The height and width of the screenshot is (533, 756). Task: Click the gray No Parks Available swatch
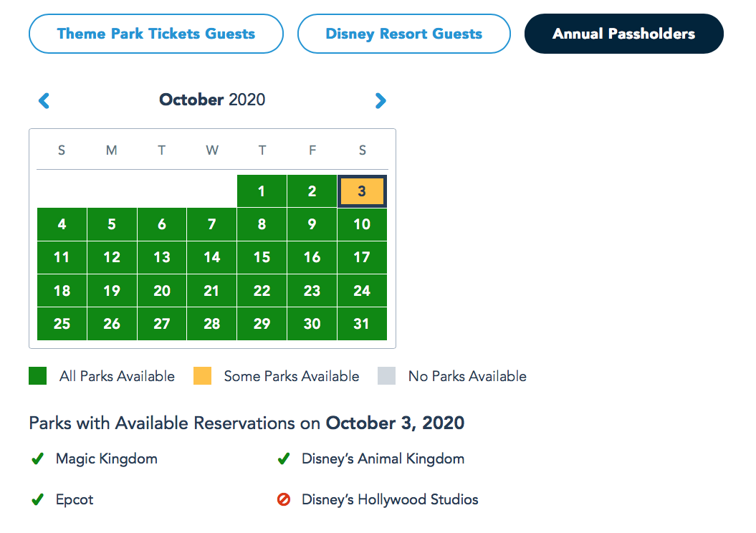387,376
